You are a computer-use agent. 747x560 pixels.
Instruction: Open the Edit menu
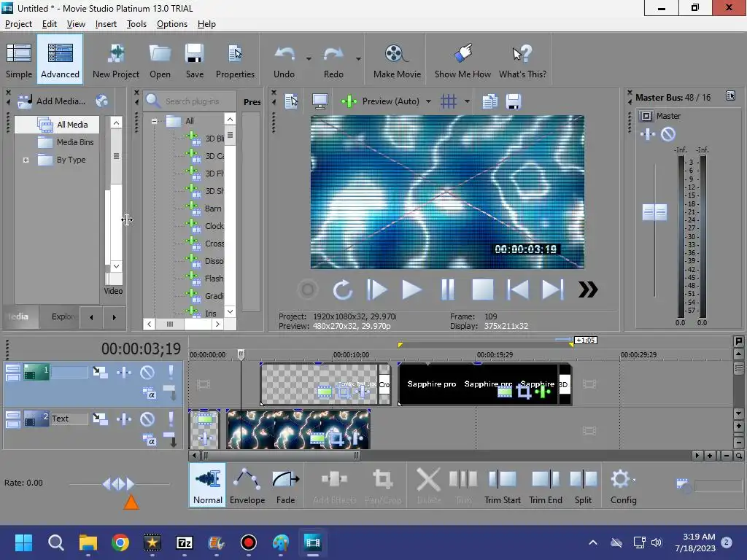49,24
